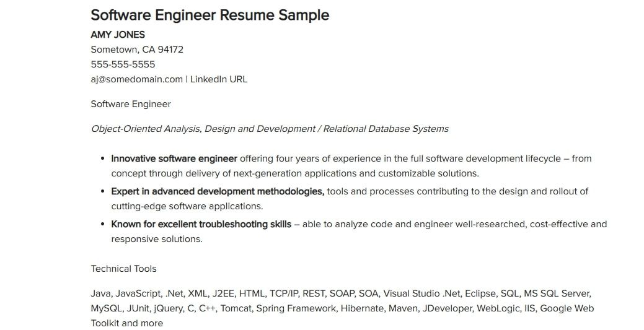Click the address line Sometown, CA 94172
644x330 pixels.
tap(137, 50)
